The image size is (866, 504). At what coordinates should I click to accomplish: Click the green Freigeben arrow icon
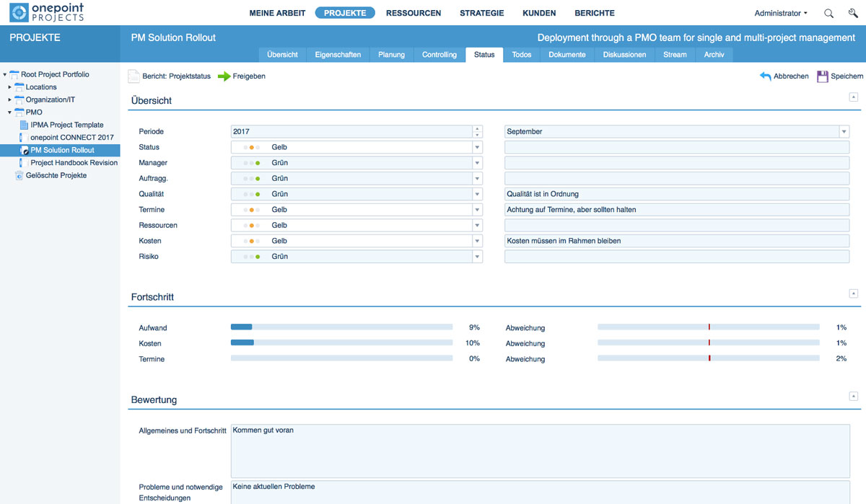(224, 76)
